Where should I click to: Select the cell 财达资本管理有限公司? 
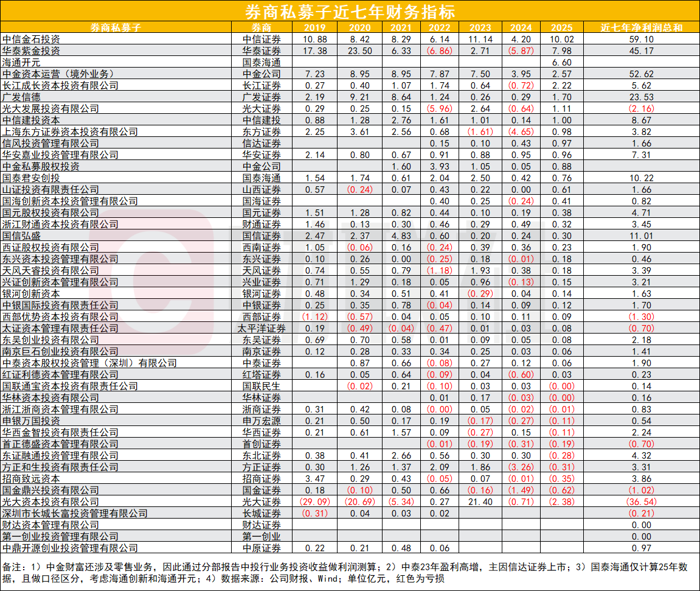coord(50,525)
